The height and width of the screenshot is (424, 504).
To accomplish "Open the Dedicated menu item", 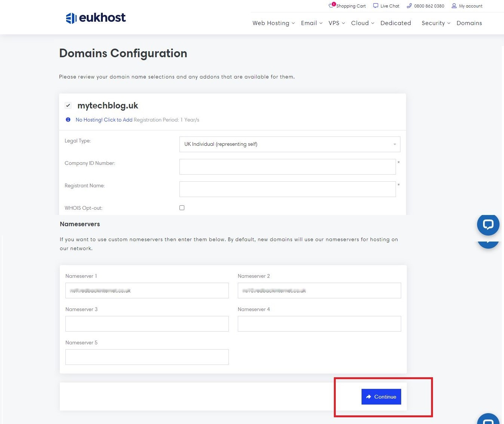I will (x=395, y=23).
